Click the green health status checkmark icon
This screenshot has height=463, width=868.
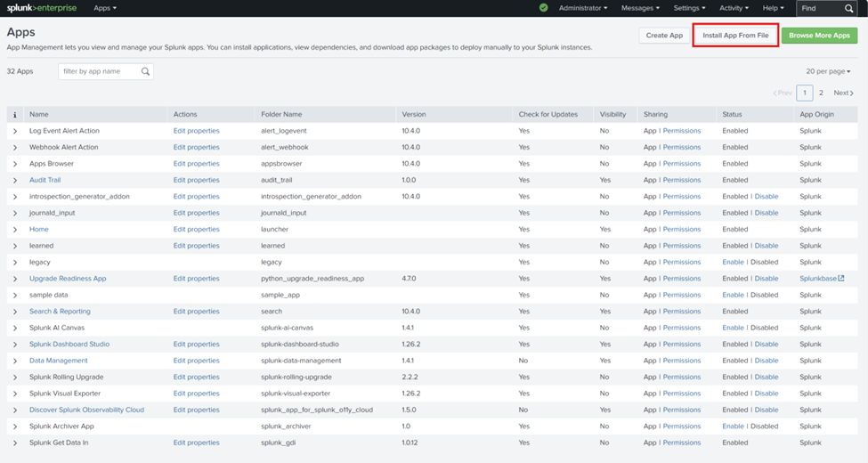tap(544, 8)
